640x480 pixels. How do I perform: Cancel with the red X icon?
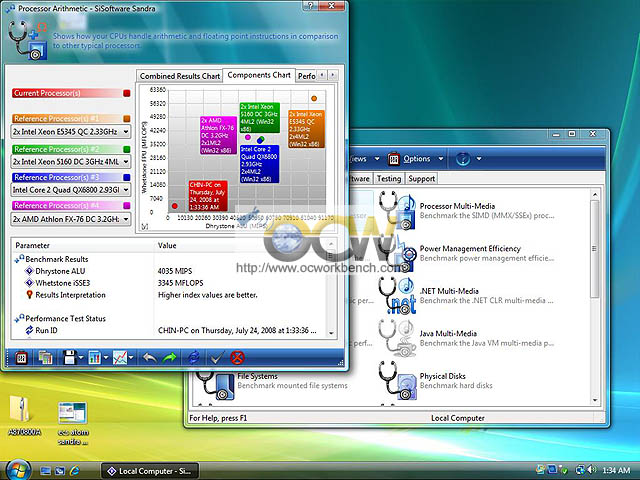click(237, 358)
